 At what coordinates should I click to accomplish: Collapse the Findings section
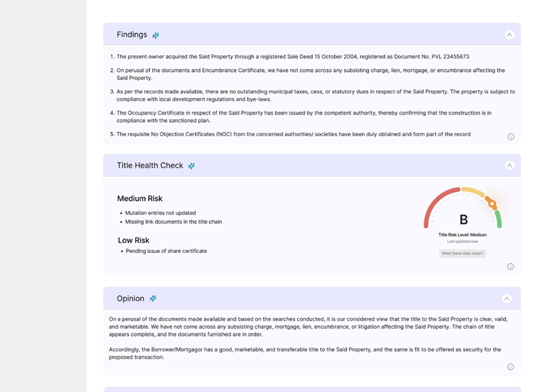[x=510, y=35]
